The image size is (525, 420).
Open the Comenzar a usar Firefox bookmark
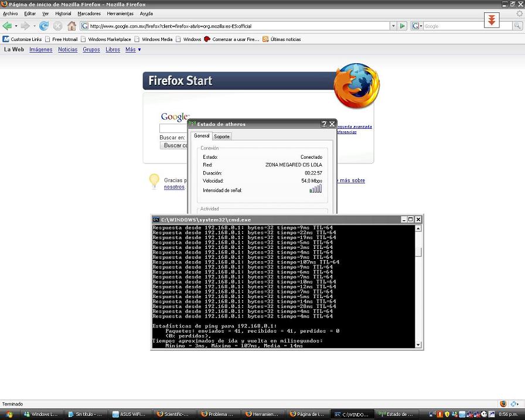[231, 39]
